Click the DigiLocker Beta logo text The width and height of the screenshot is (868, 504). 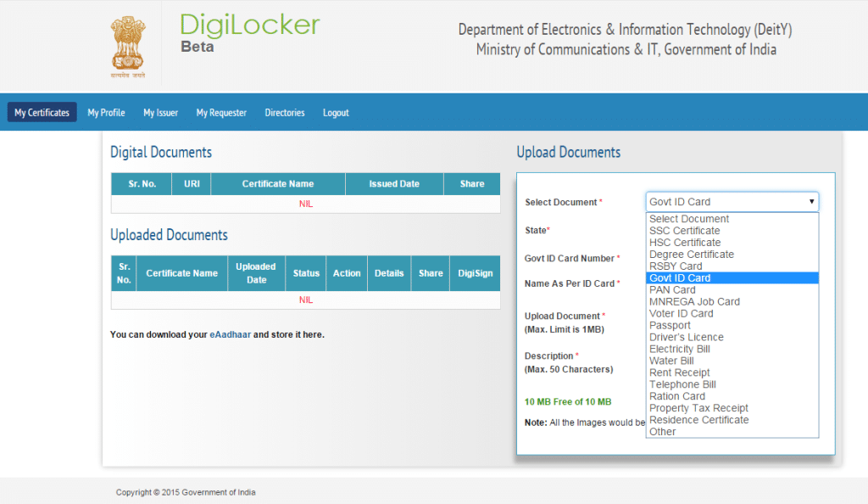250,33
